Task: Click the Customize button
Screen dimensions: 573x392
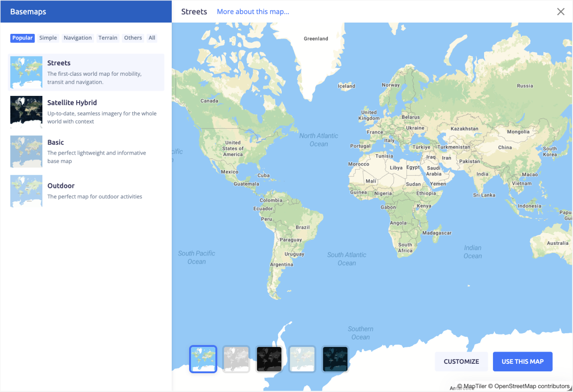Action: 461,361
